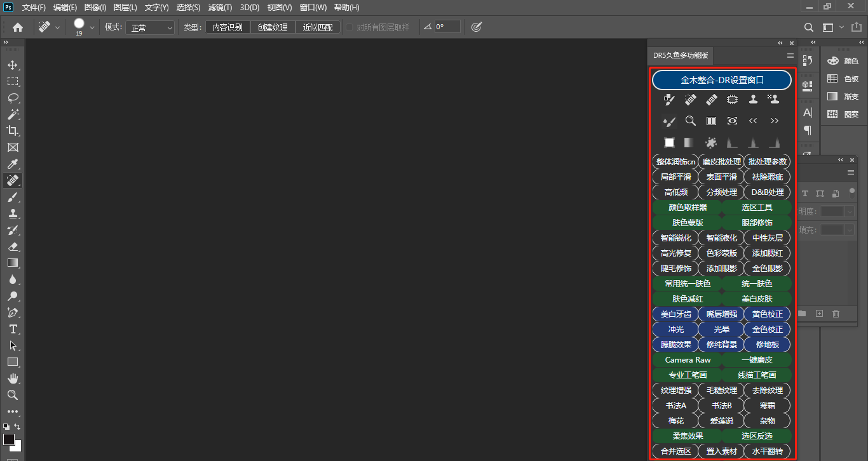Select the Dodge tool
The height and width of the screenshot is (461, 868).
tap(12, 296)
